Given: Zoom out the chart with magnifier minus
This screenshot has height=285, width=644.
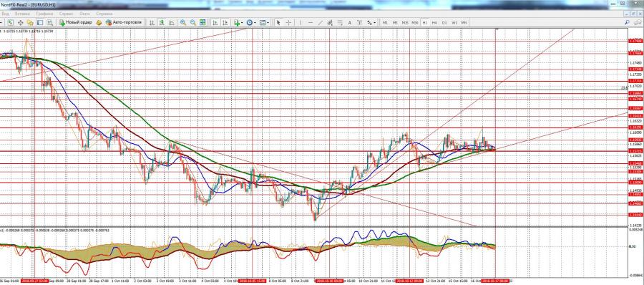Looking at the screenshot, I should point(192,23).
